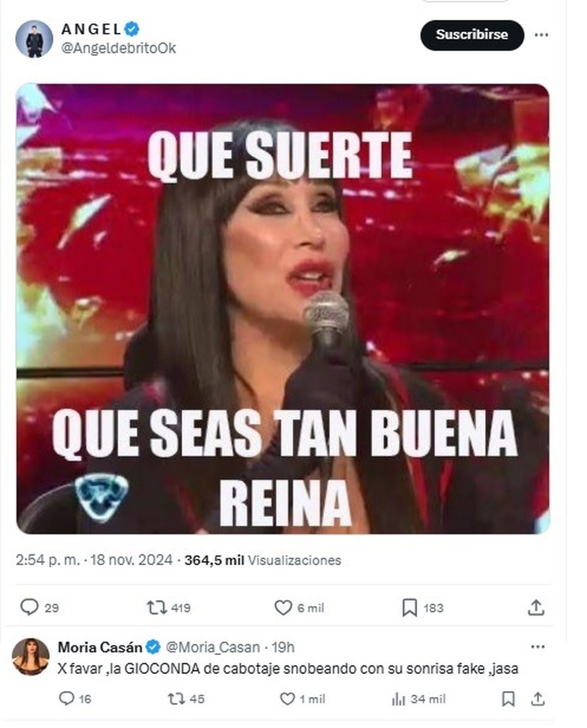Repost Moria Casán's reply with 45 reposts
Screen dimensions: 587x728
pyautogui.click(x=176, y=699)
